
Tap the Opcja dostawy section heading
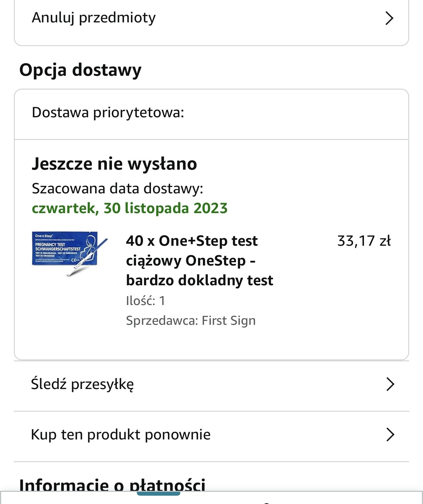pyautogui.click(x=80, y=70)
